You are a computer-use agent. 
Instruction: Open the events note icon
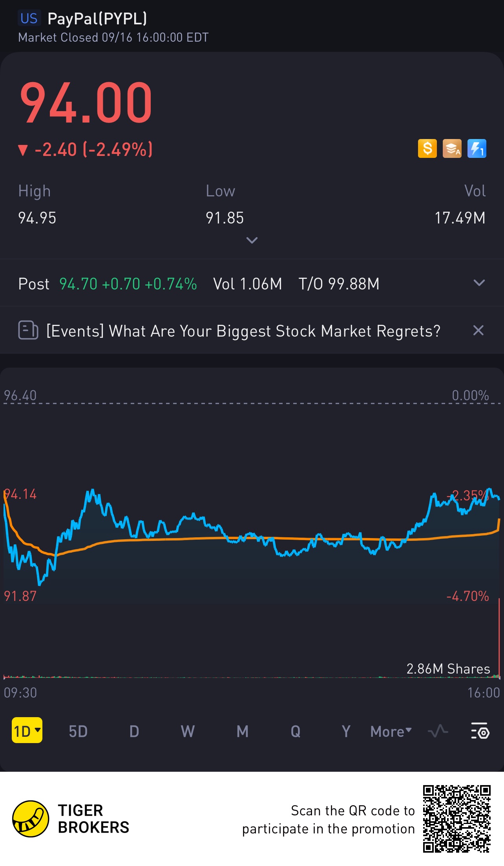(x=28, y=330)
